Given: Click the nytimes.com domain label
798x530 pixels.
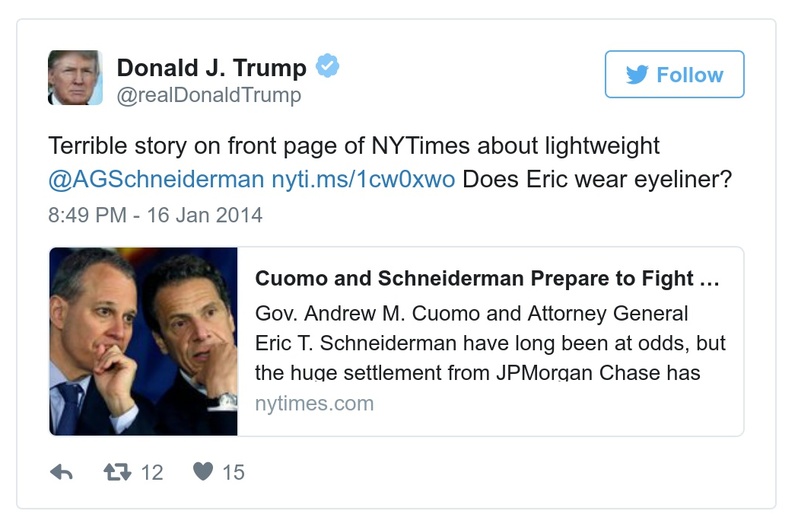Looking at the screenshot, I should [314, 404].
